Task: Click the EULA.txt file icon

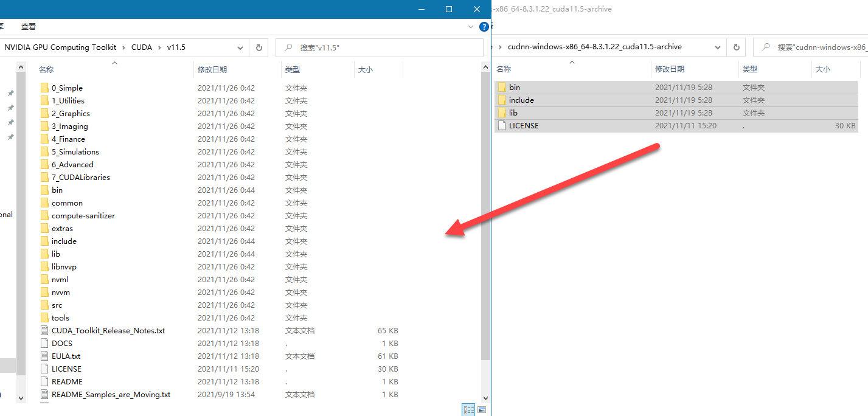Action: pos(44,356)
